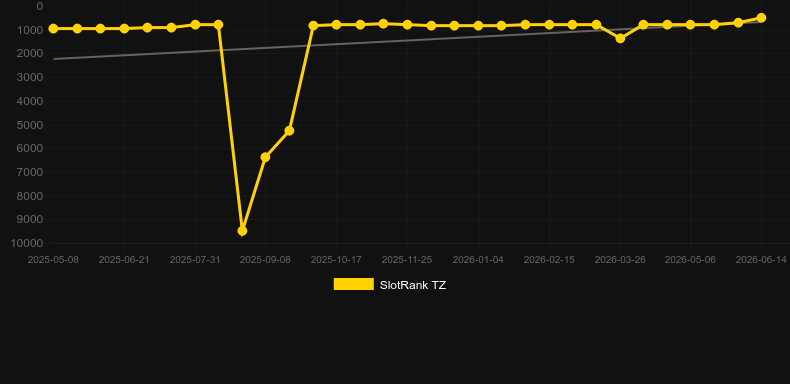Click the yellow SlotRank TZ legend swatch
Viewport: 790px width, 384px height.
coord(354,284)
